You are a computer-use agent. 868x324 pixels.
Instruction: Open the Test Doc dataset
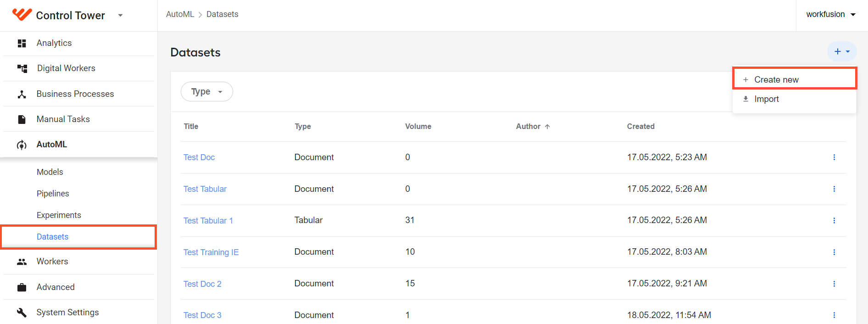[199, 157]
